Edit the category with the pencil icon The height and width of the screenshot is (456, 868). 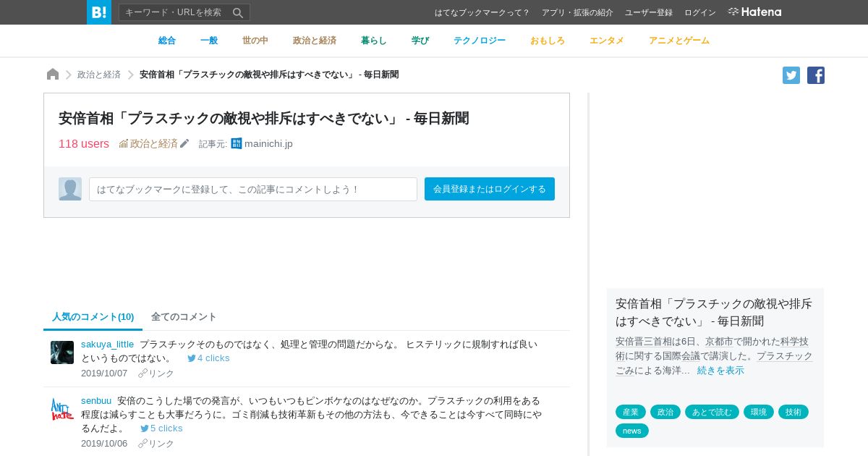click(184, 144)
